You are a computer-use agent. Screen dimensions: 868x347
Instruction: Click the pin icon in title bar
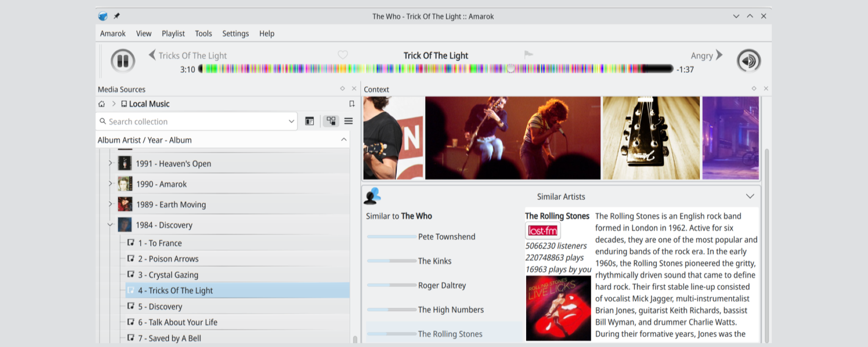(x=117, y=16)
